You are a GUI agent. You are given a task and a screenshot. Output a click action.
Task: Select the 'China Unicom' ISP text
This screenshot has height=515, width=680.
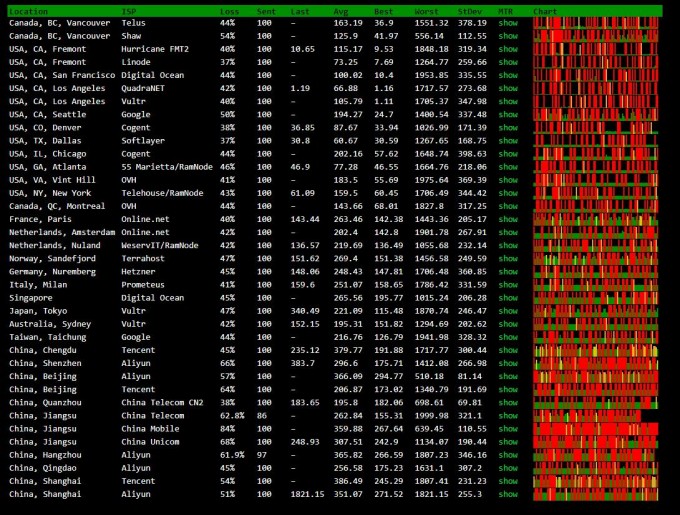click(x=150, y=442)
